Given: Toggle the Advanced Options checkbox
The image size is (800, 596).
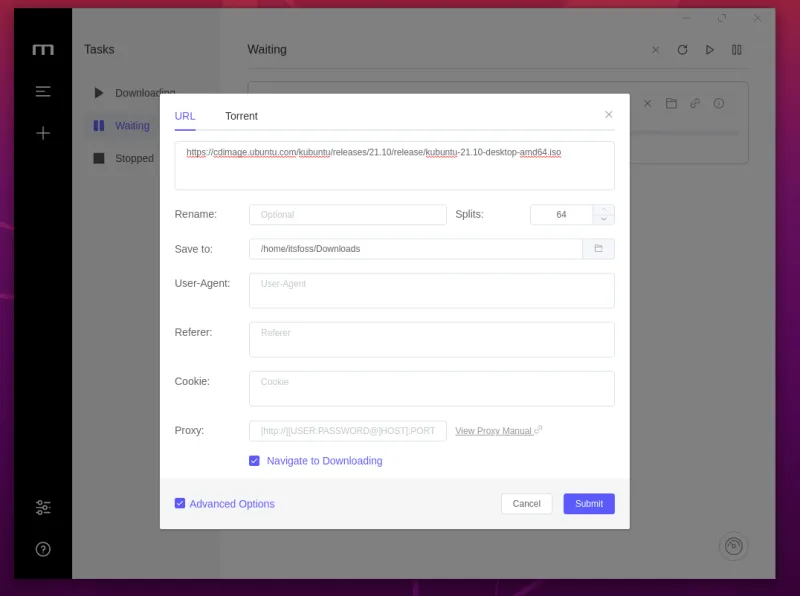Looking at the screenshot, I should pos(180,504).
